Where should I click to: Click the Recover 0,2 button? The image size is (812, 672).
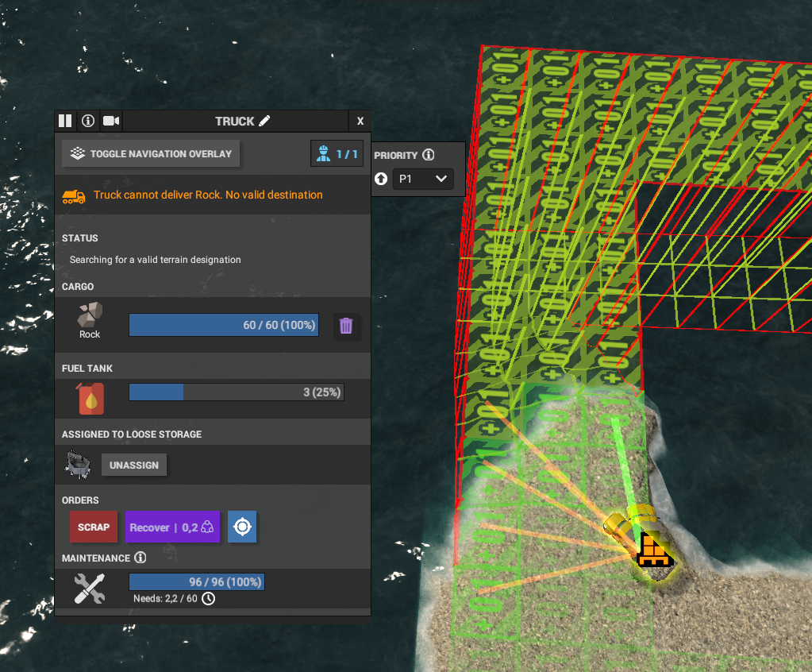(x=172, y=527)
